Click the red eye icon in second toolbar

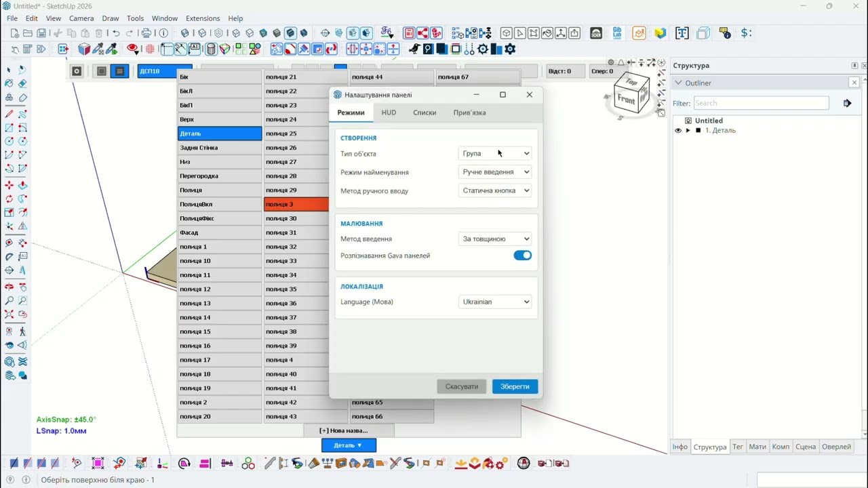click(132, 49)
